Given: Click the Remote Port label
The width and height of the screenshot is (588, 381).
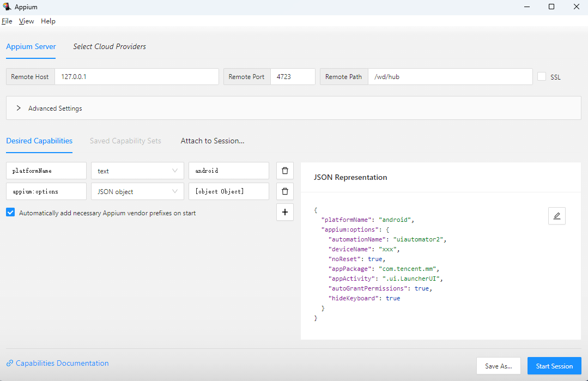Looking at the screenshot, I should 247,76.
